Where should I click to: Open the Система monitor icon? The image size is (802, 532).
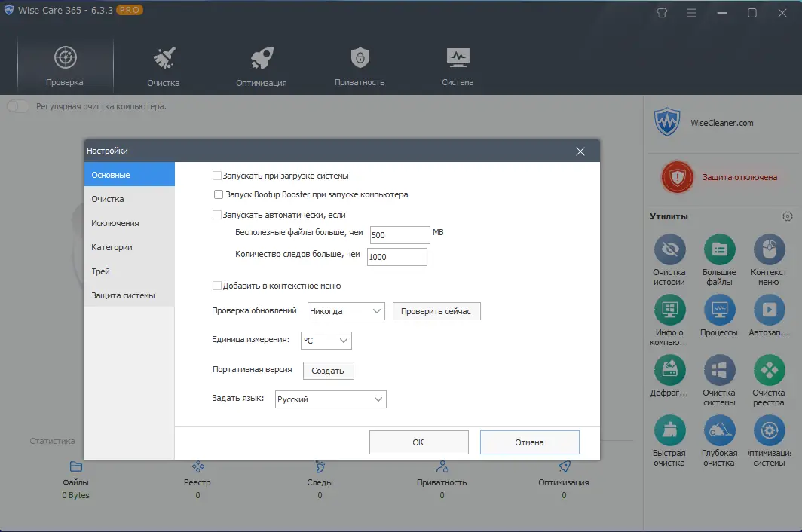click(458, 58)
